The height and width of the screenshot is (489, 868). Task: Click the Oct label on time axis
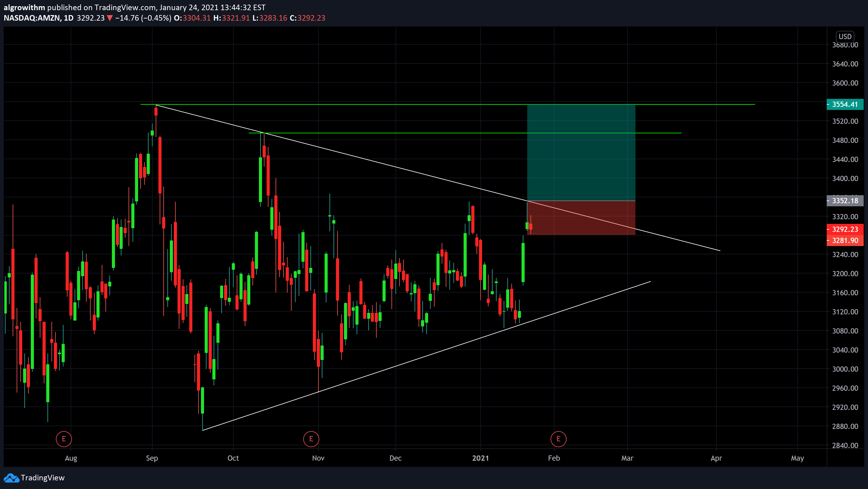tap(233, 458)
